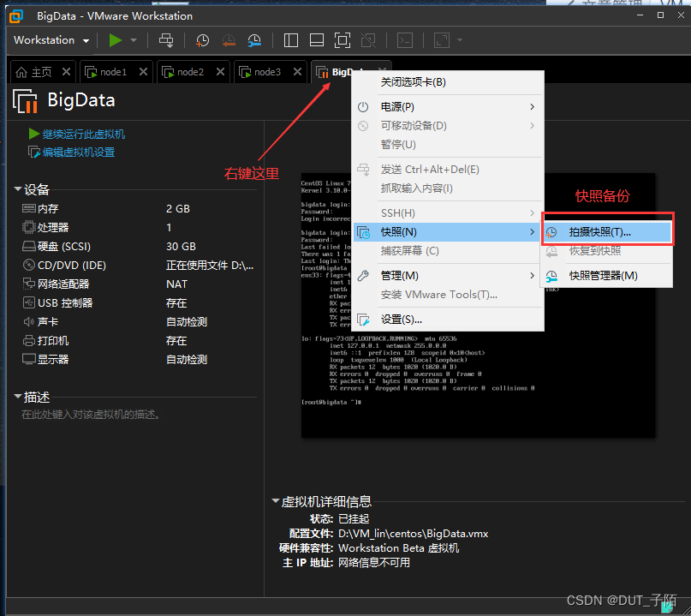The width and height of the screenshot is (691, 616).
Task: Click the description input field 在此处键入对该虚拟机的描述
Action: (x=91, y=415)
